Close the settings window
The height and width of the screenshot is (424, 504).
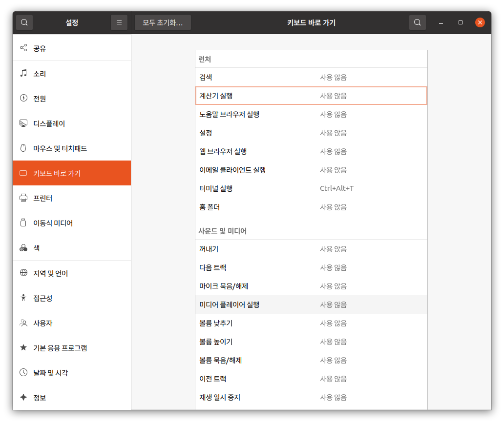click(x=480, y=22)
